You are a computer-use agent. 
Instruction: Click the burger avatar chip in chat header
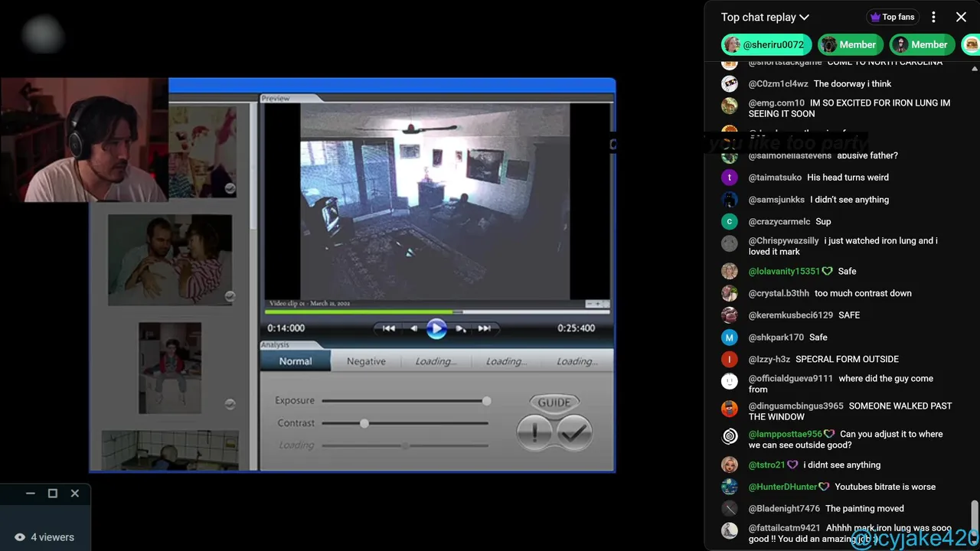(x=971, y=44)
